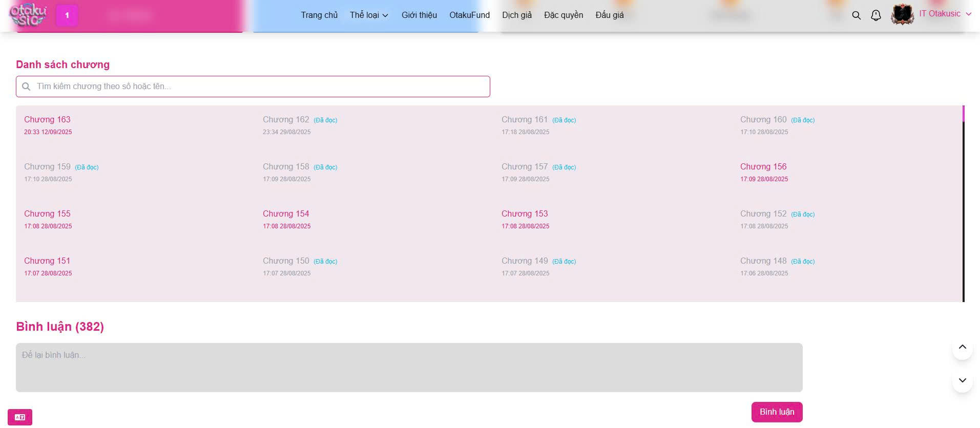
Task: Open the Đấu giá page
Action: click(609, 15)
